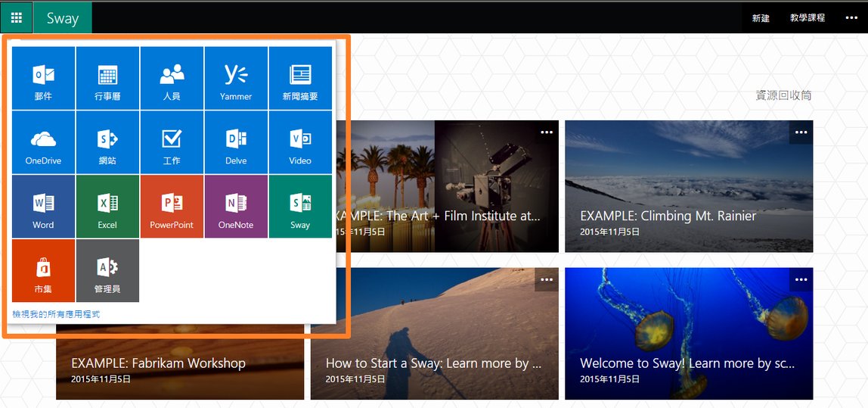Open the Climbing Mt. Rainier Sway card
868x408 pixels.
pos(689,186)
